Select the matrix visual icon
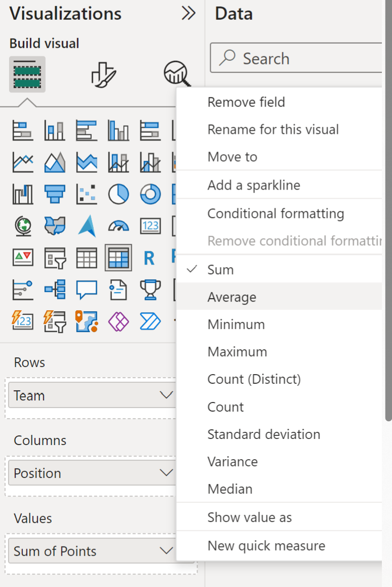Screen dimensions: 392x587 tap(118, 258)
